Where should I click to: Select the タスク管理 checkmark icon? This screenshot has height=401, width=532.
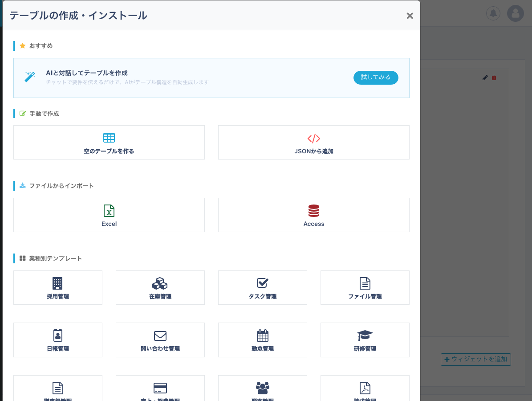point(263,282)
